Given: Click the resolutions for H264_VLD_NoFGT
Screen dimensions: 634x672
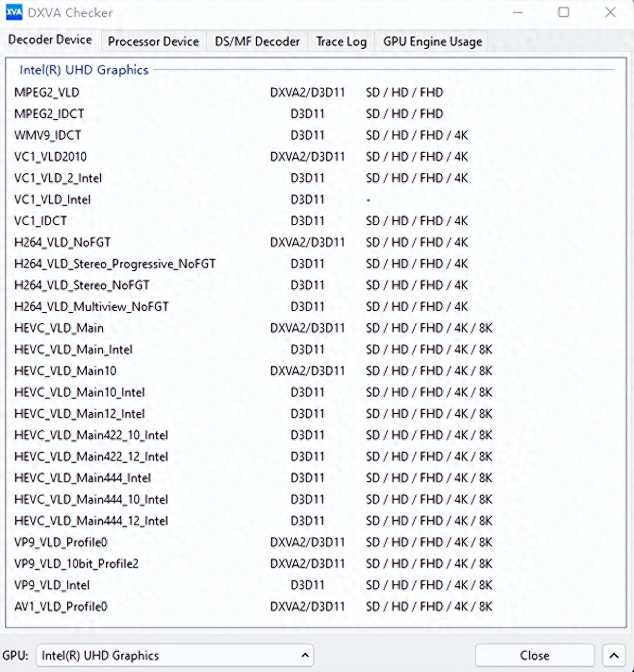Looking at the screenshot, I should tap(417, 242).
